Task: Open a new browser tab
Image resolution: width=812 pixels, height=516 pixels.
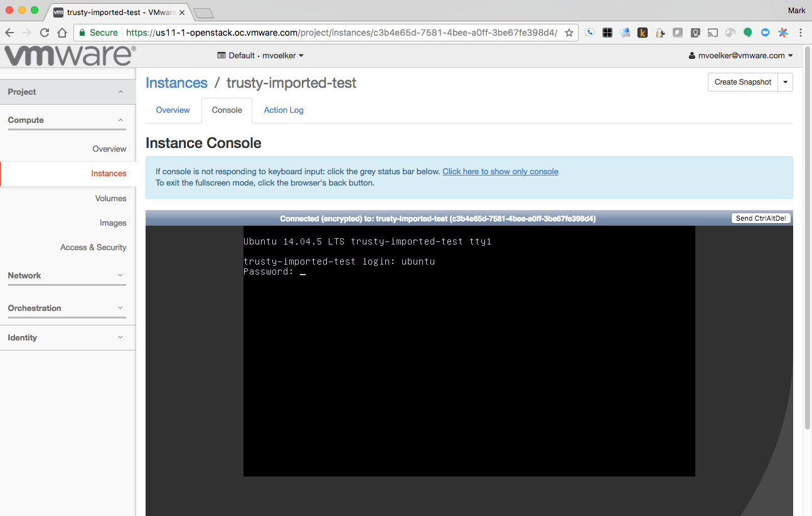Action: click(x=203, y=13)
